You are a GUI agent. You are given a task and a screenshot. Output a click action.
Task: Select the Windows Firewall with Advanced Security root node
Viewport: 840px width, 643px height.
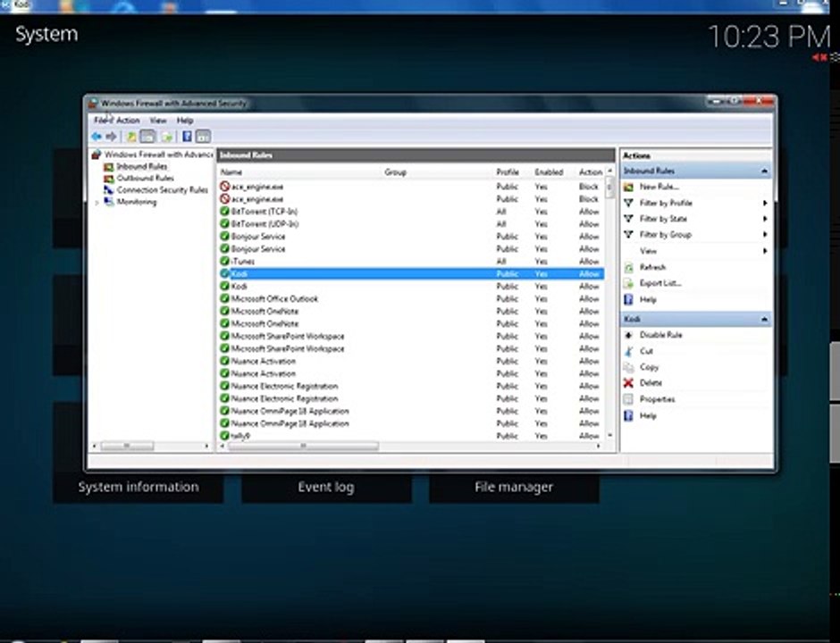(153, 154)
